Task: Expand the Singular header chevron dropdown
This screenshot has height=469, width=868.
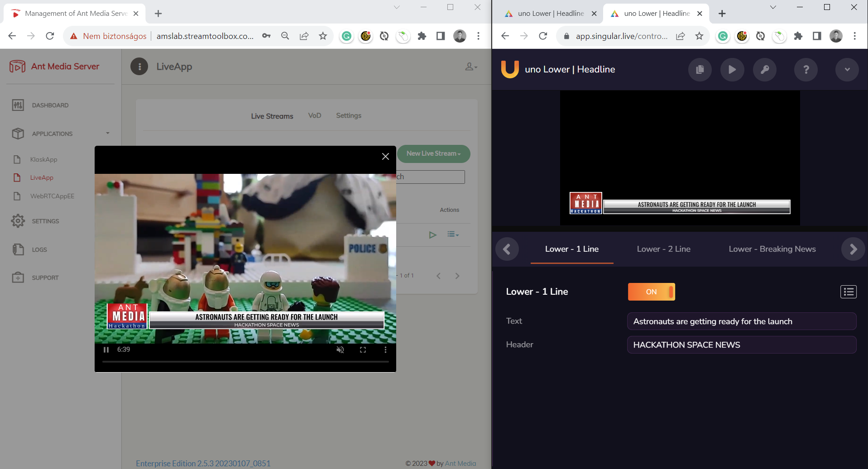Action: pos(847,70)
